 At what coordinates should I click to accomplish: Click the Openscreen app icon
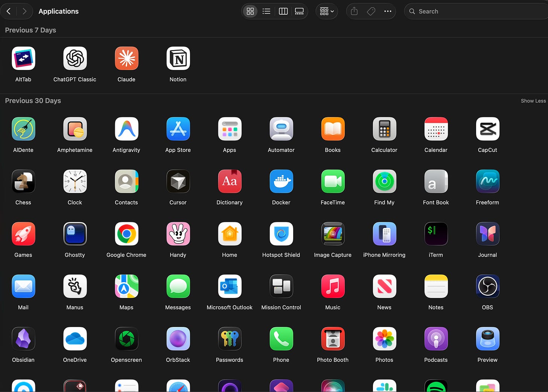[x=126, y=339]
